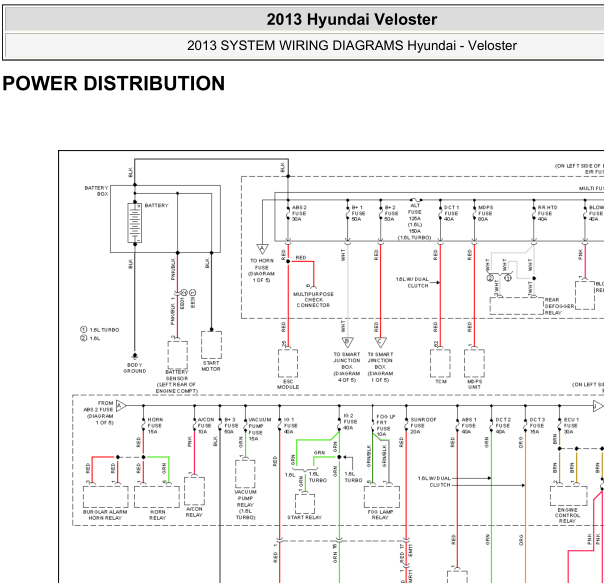Select the 'ABS 2 FUSE 30A' label
The width and height of the screenshot is (604, 583).
299,213
